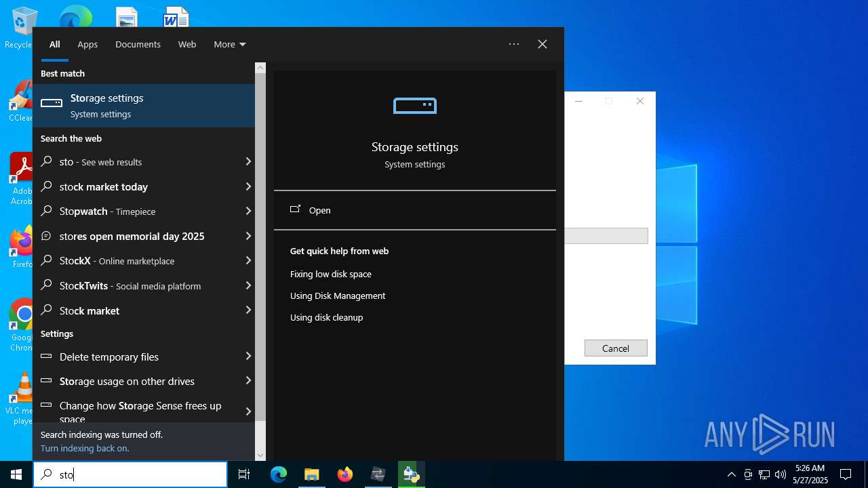Click the chat bubble icon beside 'stores open memorial day 2025'
Viewport: 868px width, 488px height.
click(47, 236)
